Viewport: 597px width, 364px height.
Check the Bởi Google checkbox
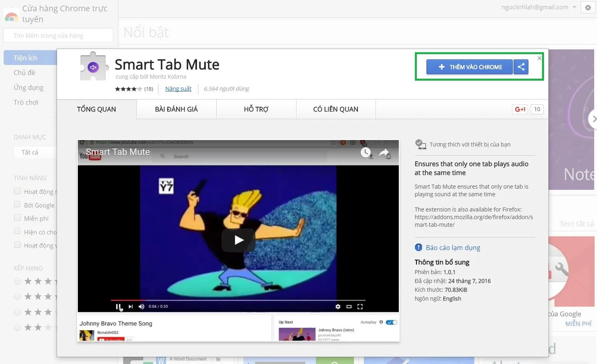click(17, 205)
